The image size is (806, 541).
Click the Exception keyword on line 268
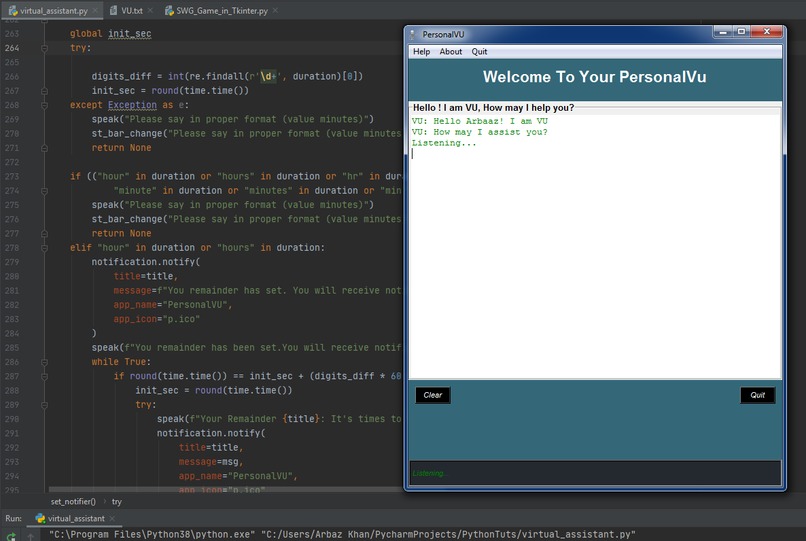click(132, 105)
